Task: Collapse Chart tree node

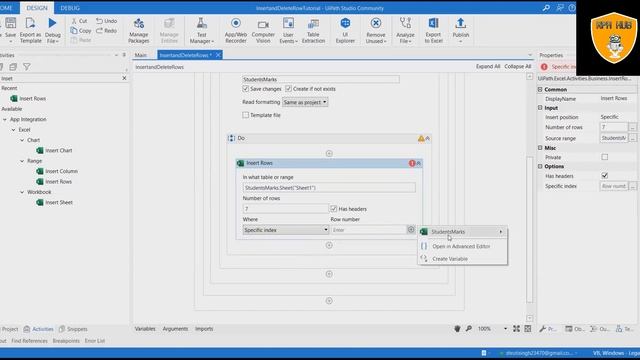Action: [x=22, y=140]
